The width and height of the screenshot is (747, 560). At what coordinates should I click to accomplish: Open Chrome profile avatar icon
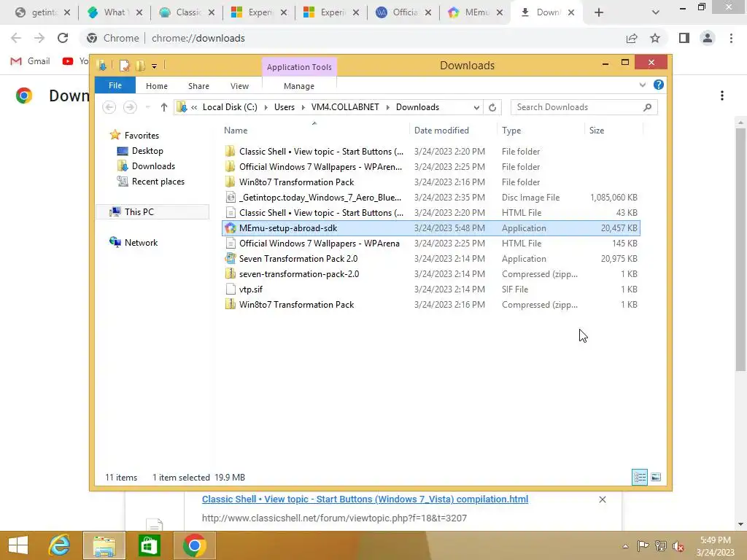(708, 38)
